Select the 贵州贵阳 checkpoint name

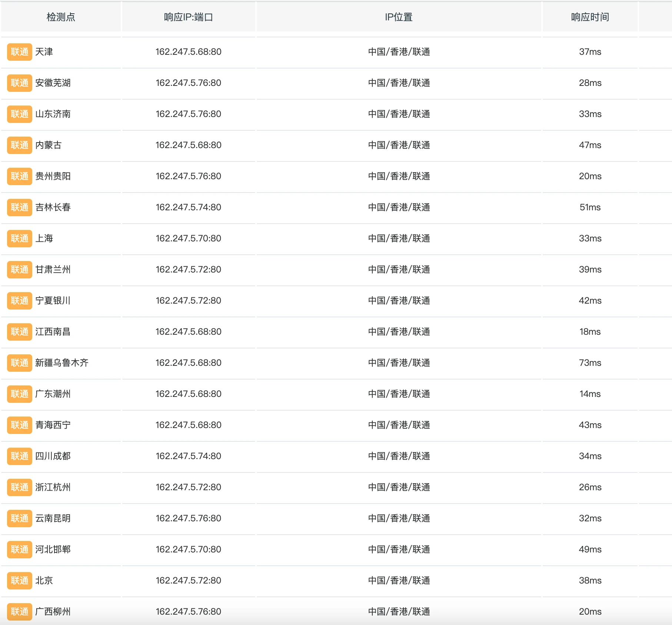[x=53, y=176]
